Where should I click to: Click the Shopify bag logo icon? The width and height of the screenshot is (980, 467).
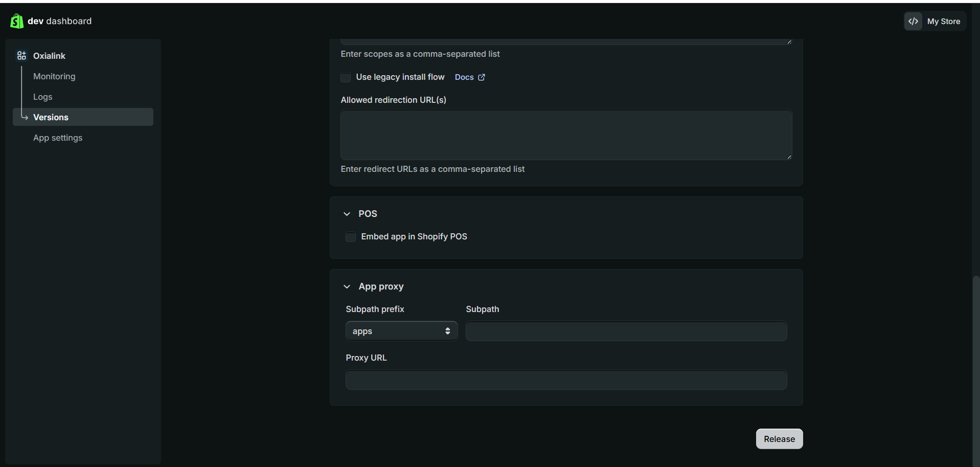coord(17,21)
